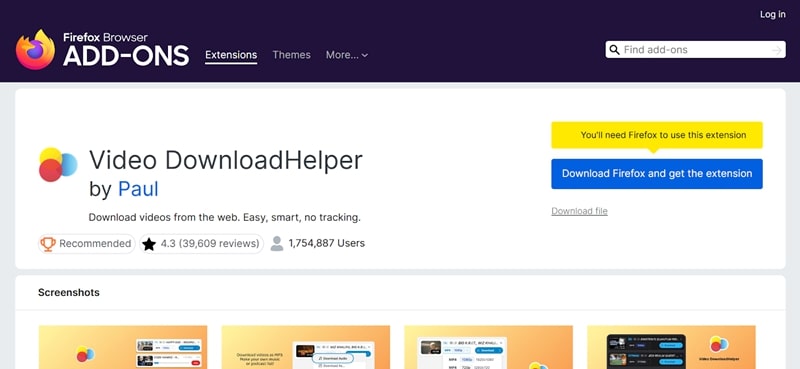
Task: Open the fourth dark-theme screenshot thumbnail
Action: pos(671,347)
